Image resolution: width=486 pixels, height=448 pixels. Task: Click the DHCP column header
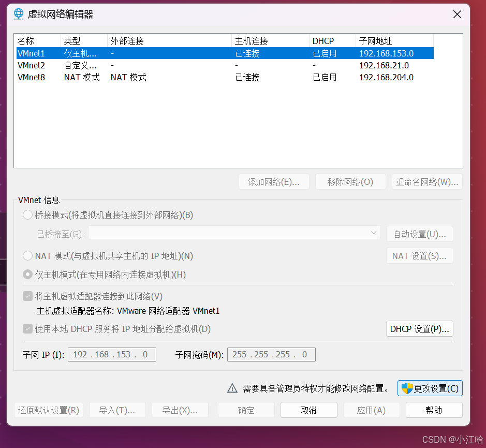[x=333, y=40]
